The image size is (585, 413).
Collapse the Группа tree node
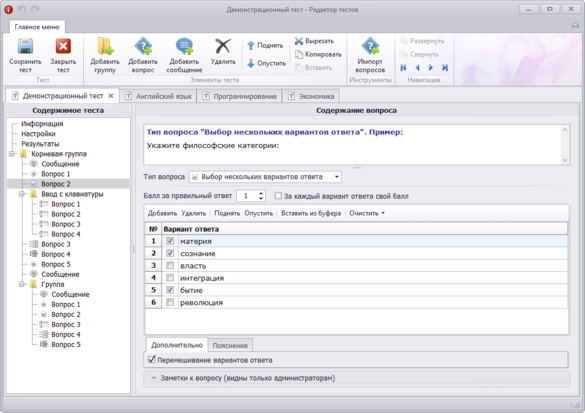pyautogui.click(x=22, y=284)
